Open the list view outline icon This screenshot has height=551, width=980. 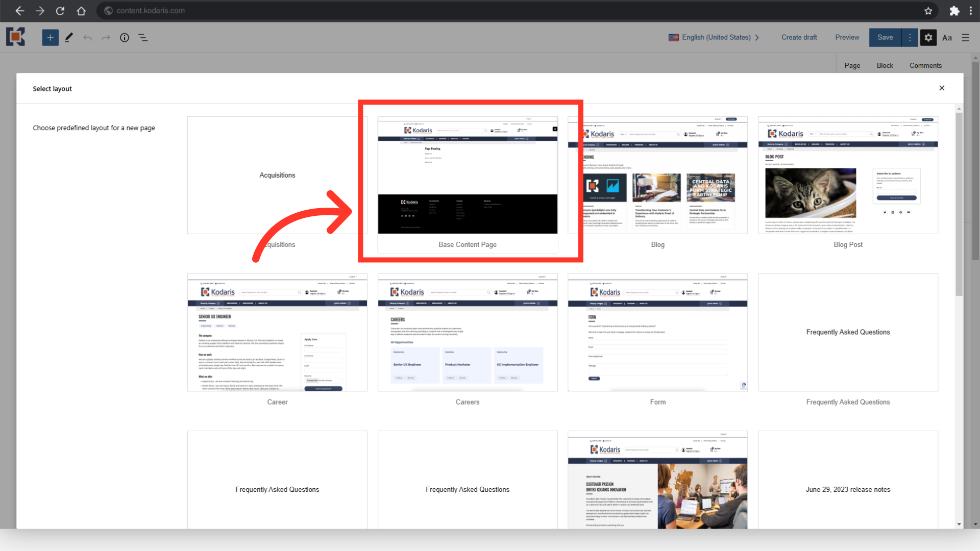click(143, 38)
